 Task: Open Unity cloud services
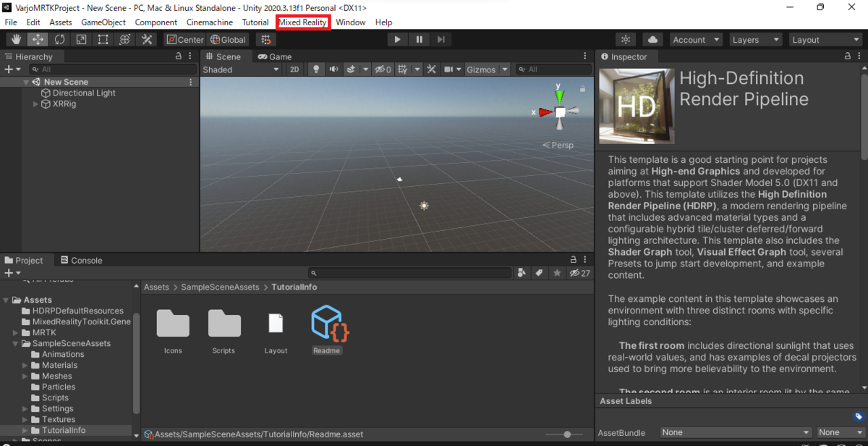click(653, 40)
